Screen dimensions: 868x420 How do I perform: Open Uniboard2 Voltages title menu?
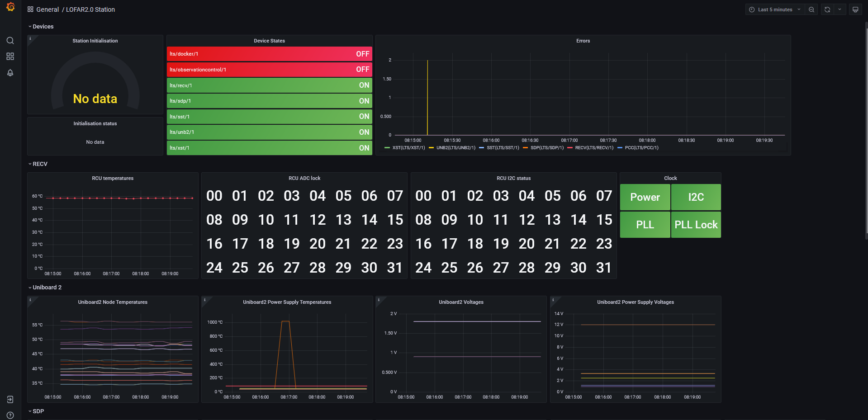461,302
